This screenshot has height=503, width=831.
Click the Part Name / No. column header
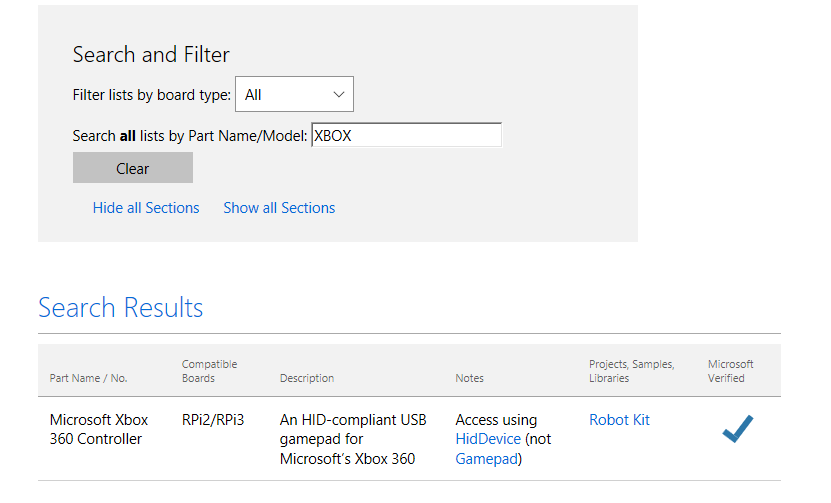click(89, 378)
